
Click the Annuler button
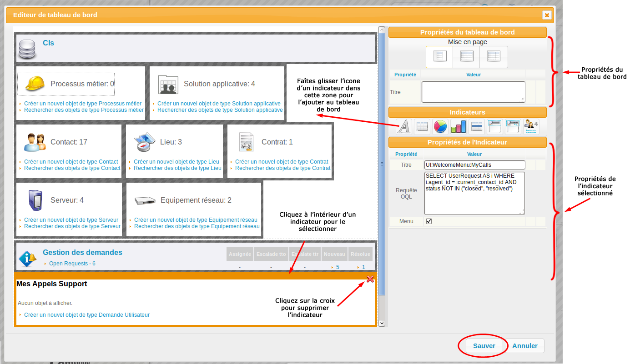click(x=525, y=346)
